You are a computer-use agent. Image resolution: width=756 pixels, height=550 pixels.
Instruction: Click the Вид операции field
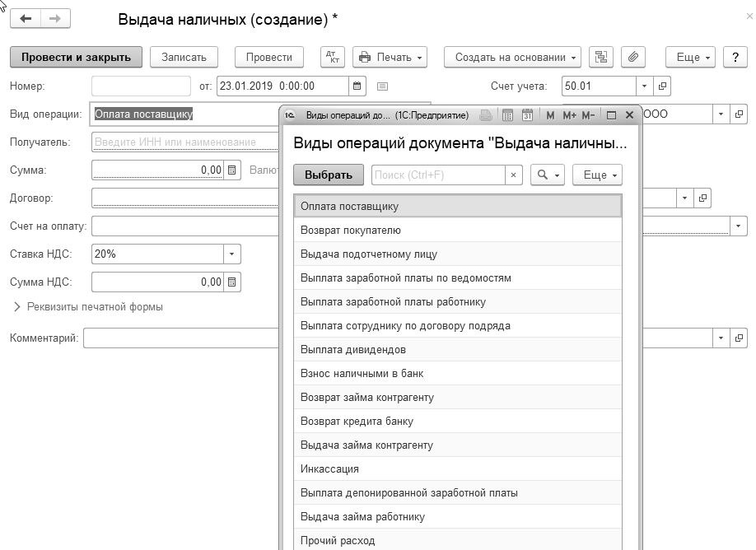coord(185,114)
